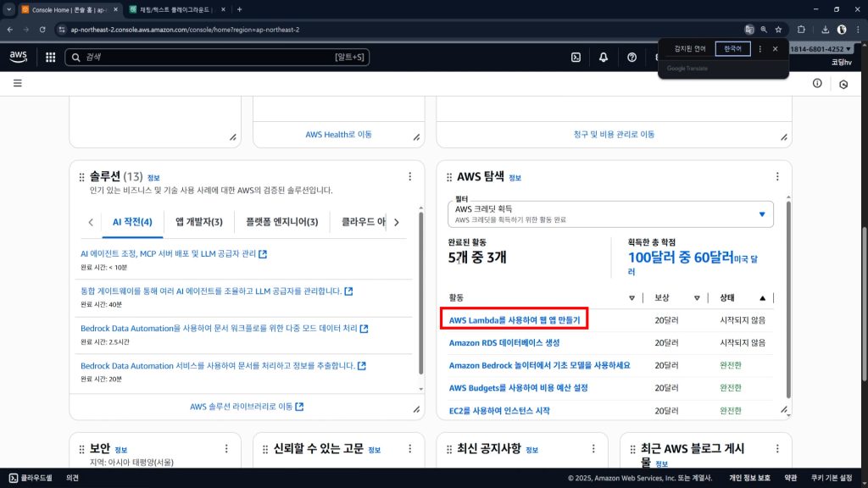Open AWS Explore widget three-dot menu

pyautogui.click(x=777, y=176)
